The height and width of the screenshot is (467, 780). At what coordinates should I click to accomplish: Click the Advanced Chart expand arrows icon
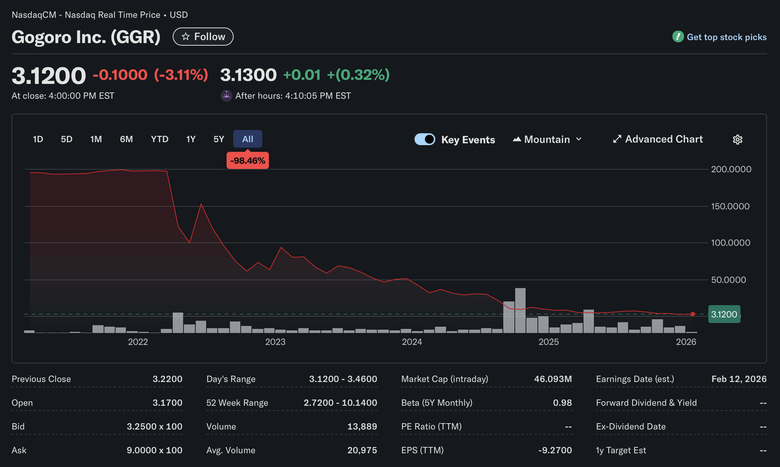click(x=617, y=139)
